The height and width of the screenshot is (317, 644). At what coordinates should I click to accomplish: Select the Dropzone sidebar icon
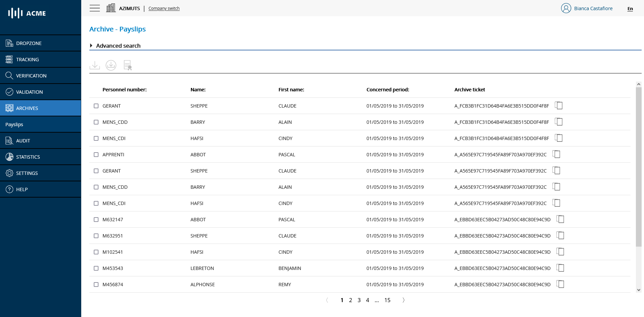pyautogui.click(x=9, y=43)
